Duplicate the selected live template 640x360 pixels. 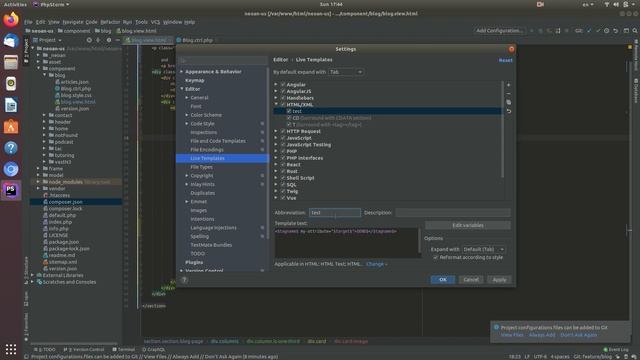(x=509, y=102)
